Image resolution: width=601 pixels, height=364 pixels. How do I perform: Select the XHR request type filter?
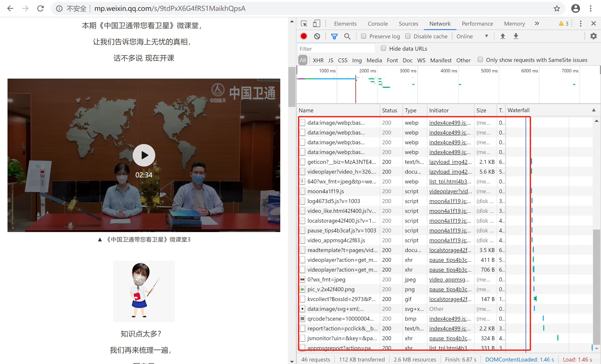[x=318, y=60]
